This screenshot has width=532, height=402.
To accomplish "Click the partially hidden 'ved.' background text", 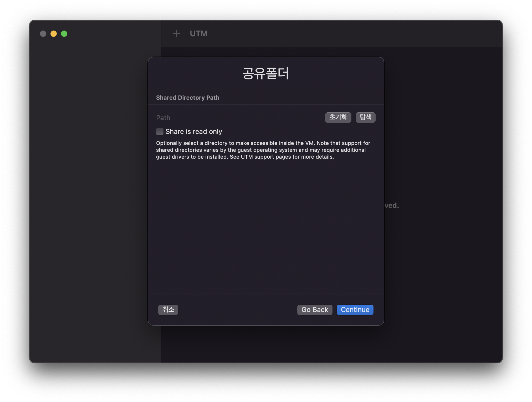I will click(392, 205).
